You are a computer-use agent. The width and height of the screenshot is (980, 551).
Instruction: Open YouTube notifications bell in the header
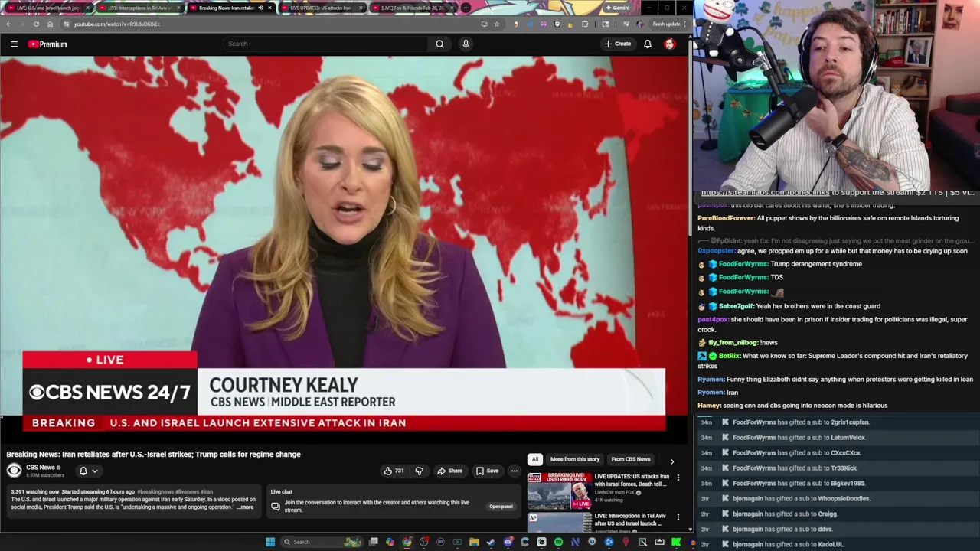coord(648,44)
